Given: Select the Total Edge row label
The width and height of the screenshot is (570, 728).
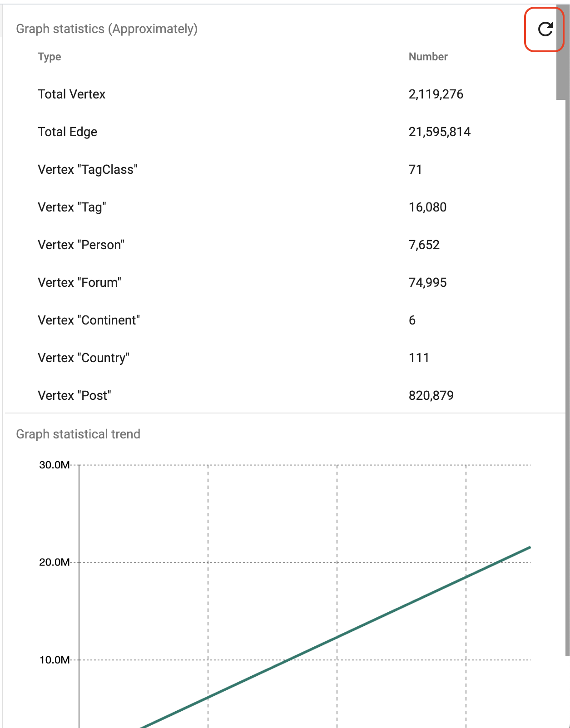Looking at the screenshot, I should (x=68, y=132).
